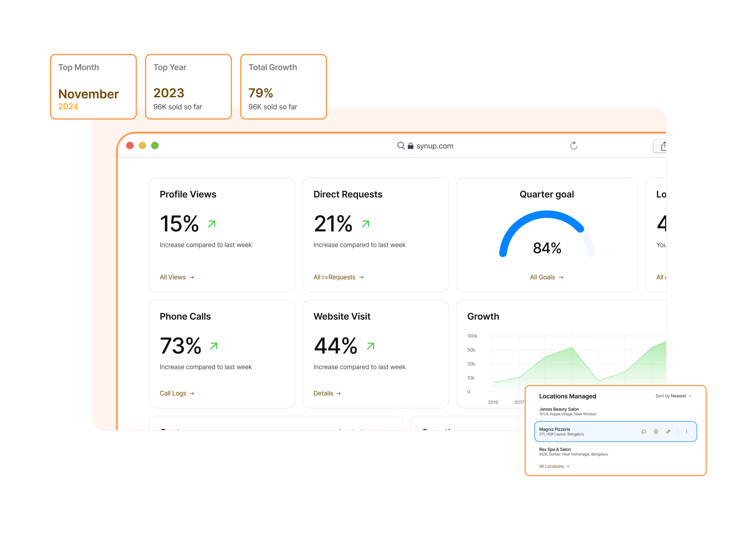
Task: Click the synup.com address bar text
Action: pos(434,146)
